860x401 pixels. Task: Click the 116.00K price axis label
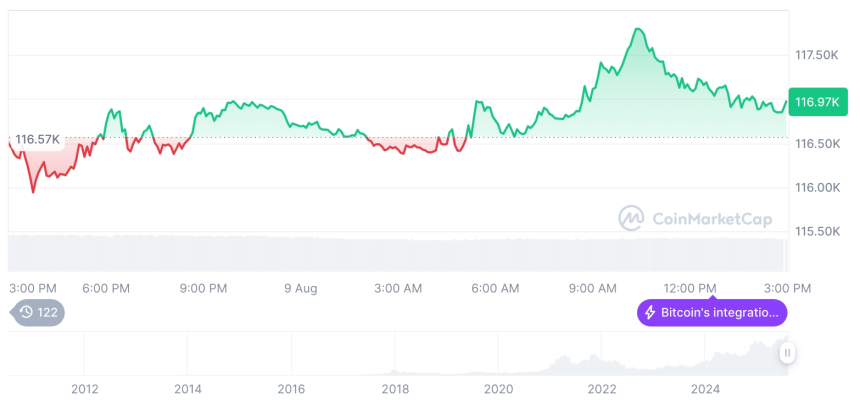click(814, 188)
